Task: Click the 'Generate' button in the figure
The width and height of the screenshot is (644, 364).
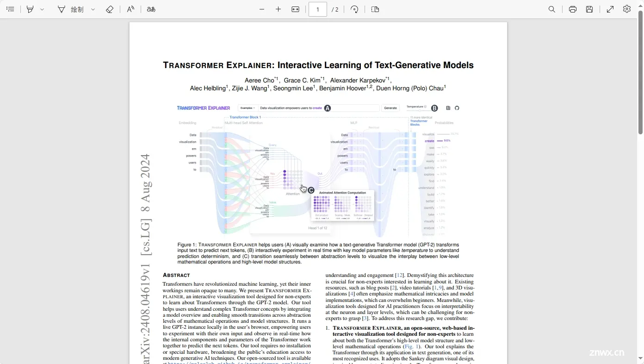Action: click(390, 108)
